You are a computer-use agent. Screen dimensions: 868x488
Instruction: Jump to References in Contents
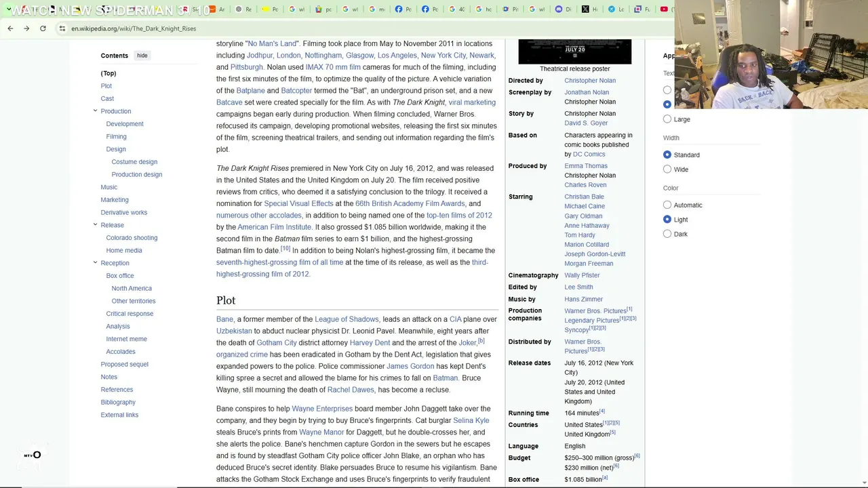click(117, 390)
